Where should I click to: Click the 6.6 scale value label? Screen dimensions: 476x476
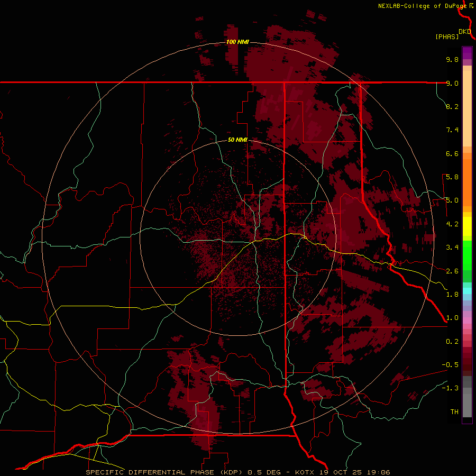(x=452, y=153)
